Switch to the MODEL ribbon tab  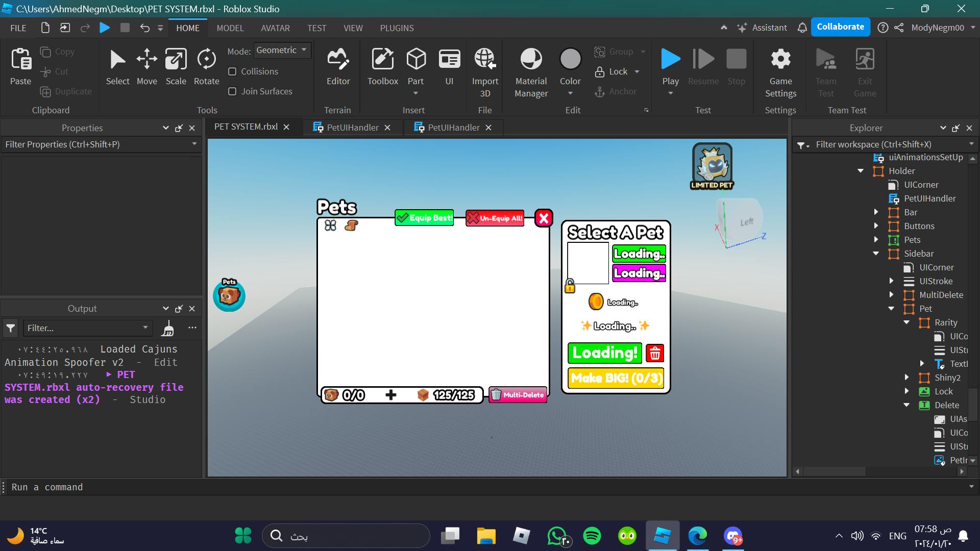[230, 28]
